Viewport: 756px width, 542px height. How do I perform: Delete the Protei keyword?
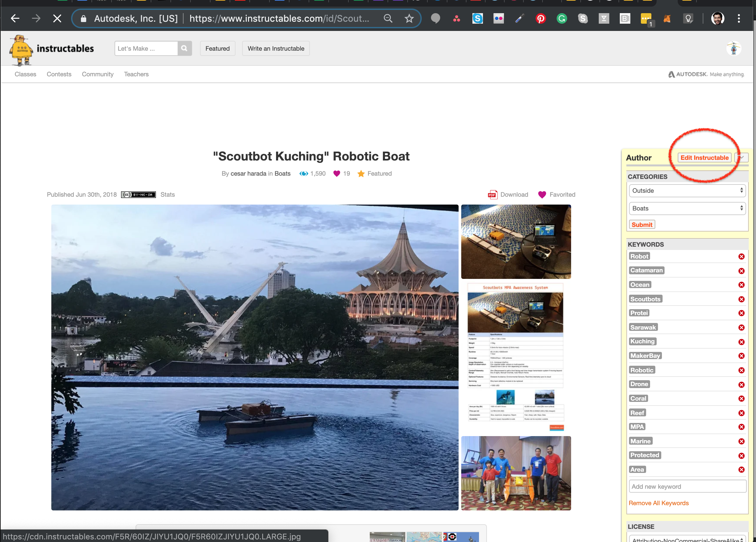click(741, 313)
